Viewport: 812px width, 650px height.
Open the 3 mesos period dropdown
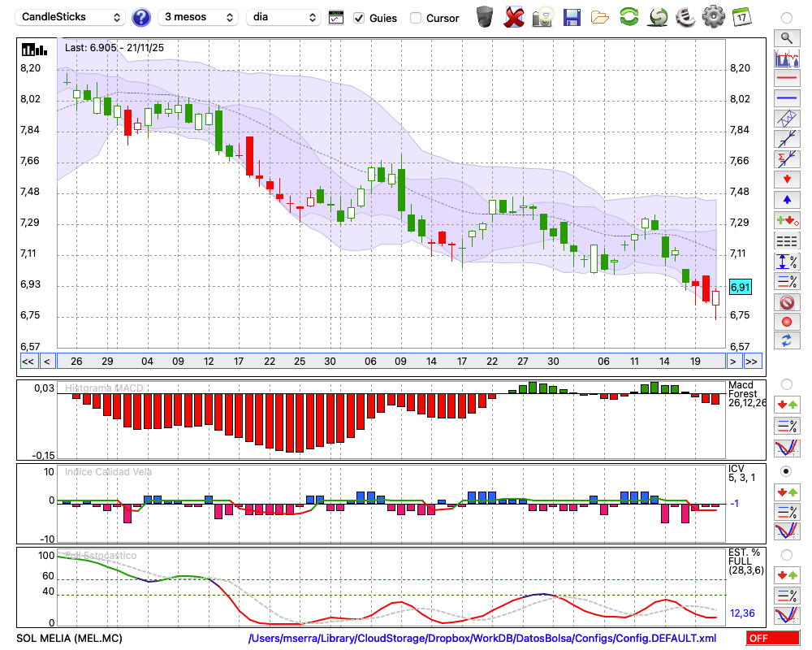coord(197,17)
